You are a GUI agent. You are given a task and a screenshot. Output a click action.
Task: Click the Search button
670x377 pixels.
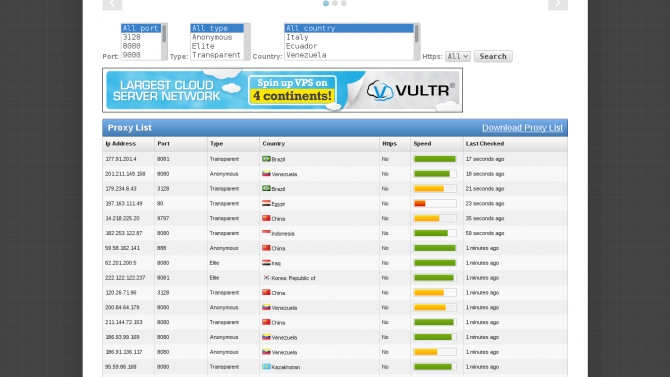click(x=493, y=56)
